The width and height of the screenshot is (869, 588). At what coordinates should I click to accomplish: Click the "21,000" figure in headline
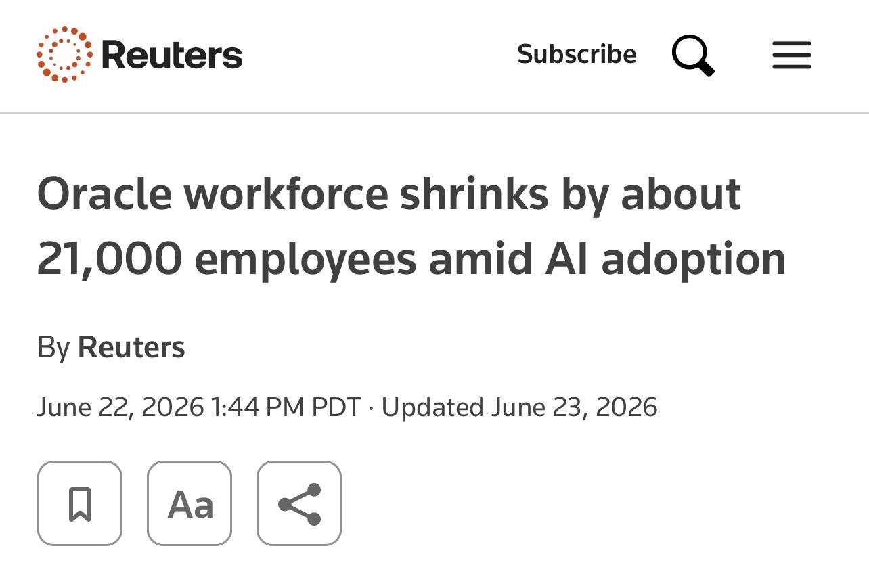[110, 260]
